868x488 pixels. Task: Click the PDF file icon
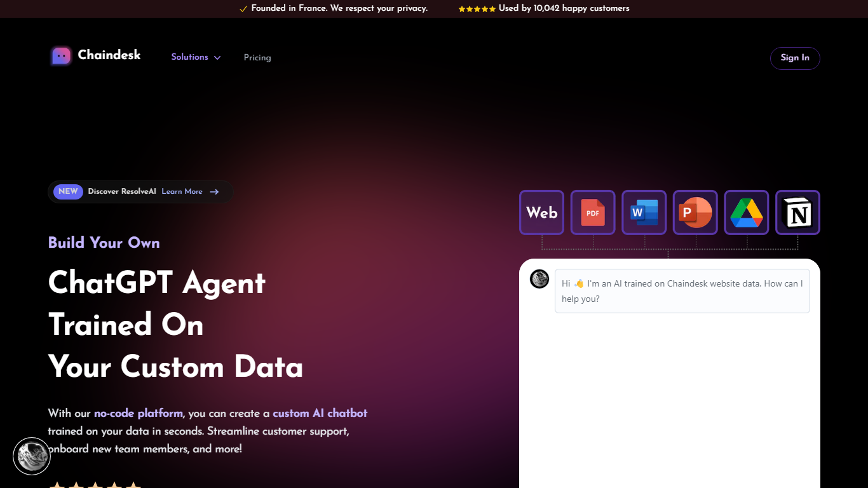(593, 213)
